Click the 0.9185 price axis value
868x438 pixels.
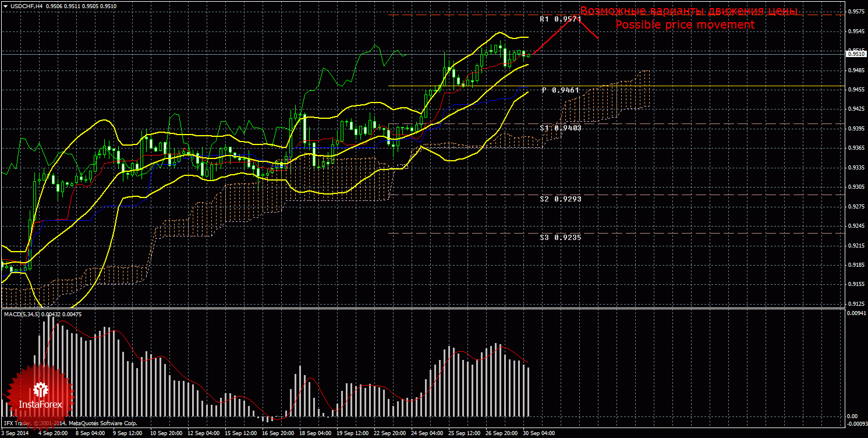(x=855, y=265)
